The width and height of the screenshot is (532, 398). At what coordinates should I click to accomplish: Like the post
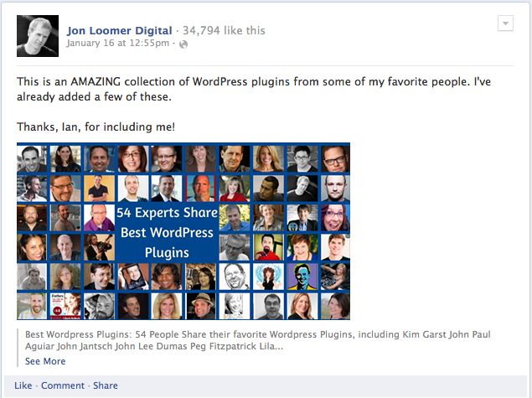tap(23, 385)
